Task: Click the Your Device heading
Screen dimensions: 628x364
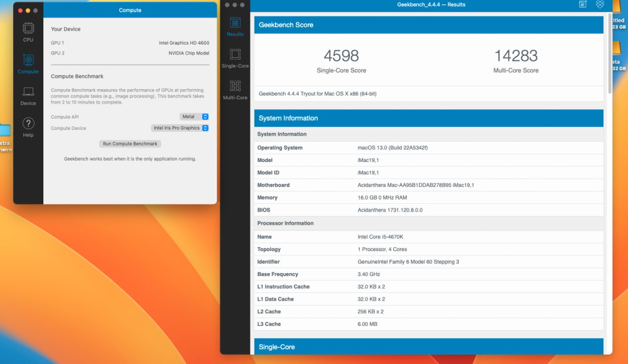Action: pos(66,29)
